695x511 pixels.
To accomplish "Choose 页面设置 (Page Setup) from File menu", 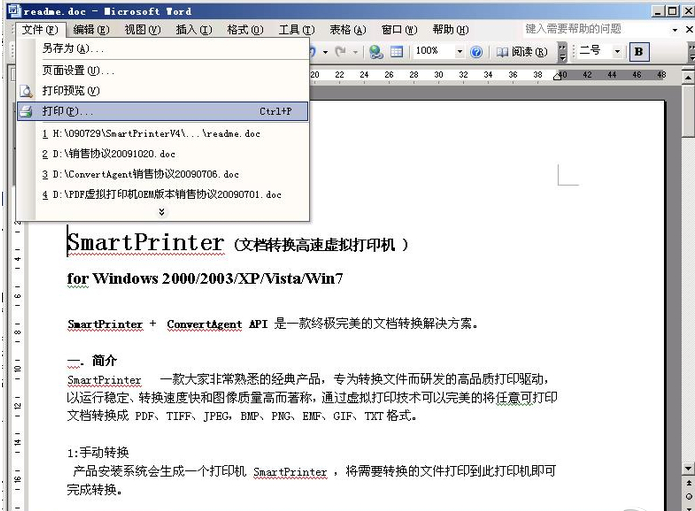I will pyautogui.click(x=78, y=70).
